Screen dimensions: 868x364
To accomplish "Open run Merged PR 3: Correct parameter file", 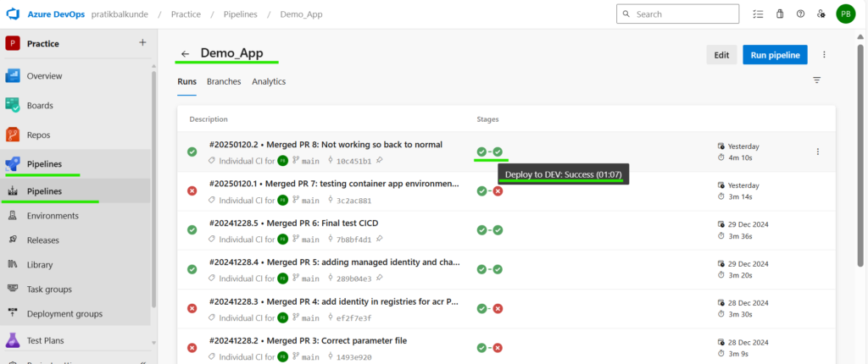I will [x=308, y=341].
